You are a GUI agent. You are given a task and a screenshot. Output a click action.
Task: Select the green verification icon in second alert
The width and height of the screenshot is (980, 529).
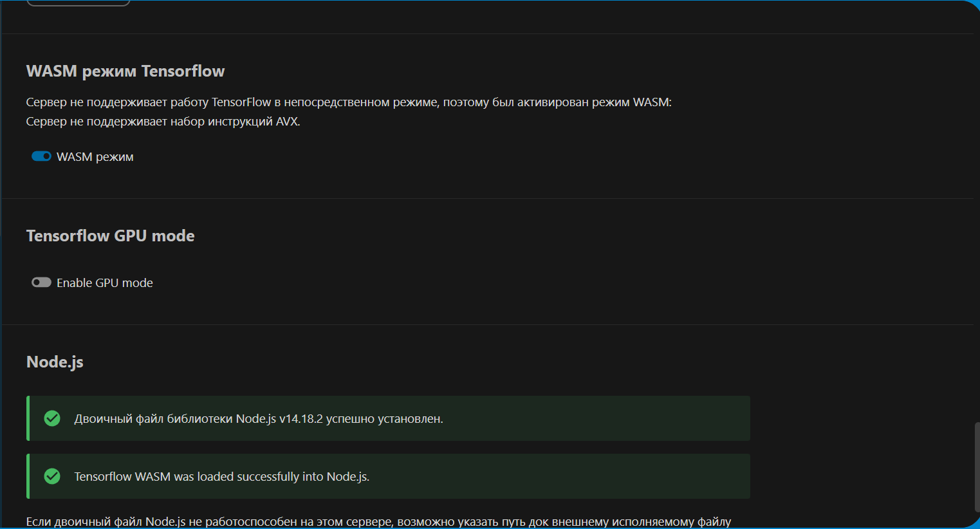[x=52, y=476]
